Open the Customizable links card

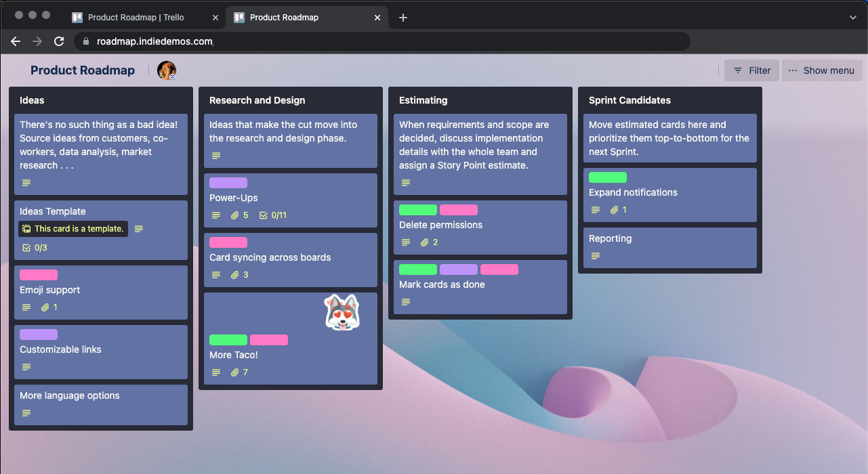click(x=101, y=352)
